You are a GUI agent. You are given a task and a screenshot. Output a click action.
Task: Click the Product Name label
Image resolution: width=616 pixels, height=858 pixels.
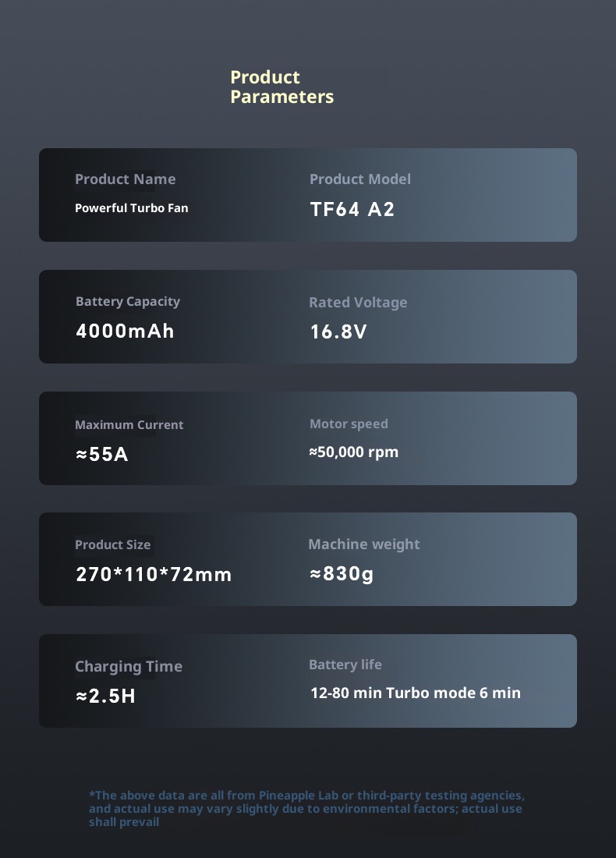[125, 179]
